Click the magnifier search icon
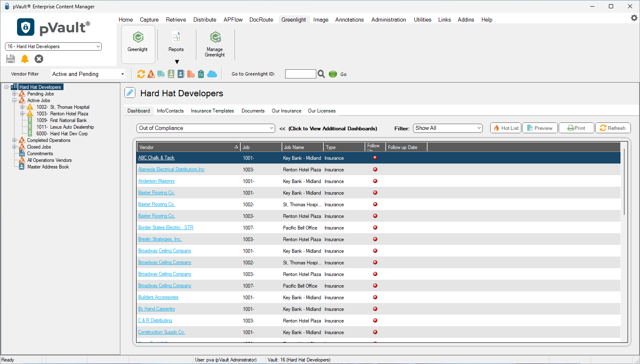The image size is (640, 364). pyautogui.click(x=321, y=74)
